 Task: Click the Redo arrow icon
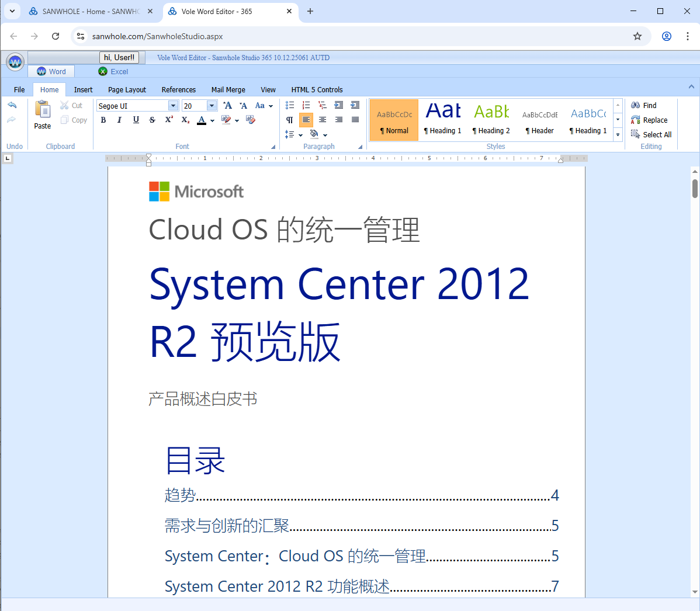[12, 120]
